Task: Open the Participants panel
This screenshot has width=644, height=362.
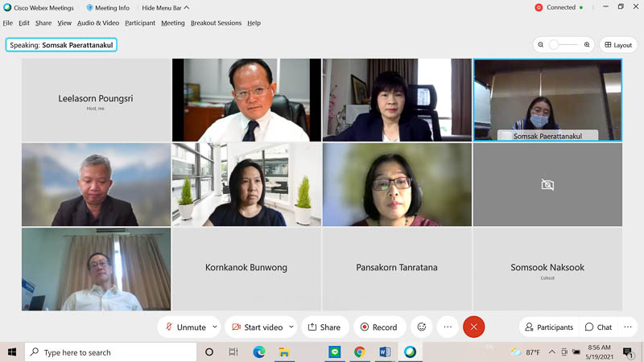Action: [549, 327]
